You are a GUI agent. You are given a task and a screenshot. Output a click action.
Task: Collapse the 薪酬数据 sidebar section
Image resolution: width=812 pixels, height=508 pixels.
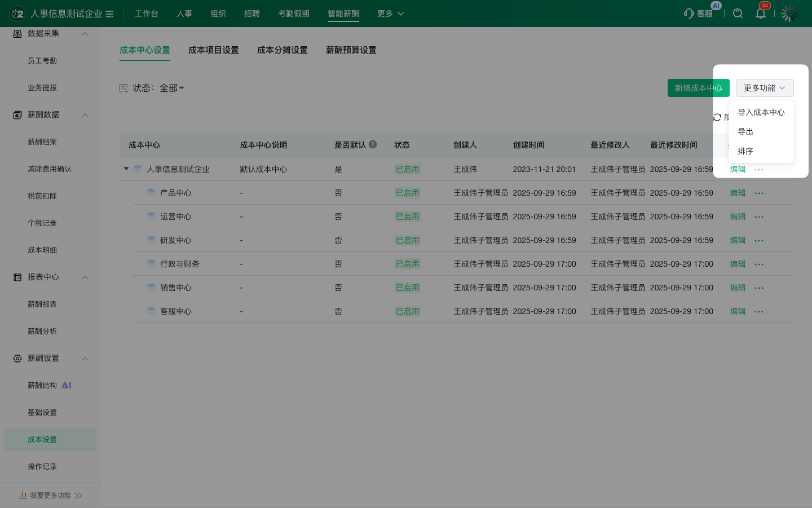(x=85, y=115)
